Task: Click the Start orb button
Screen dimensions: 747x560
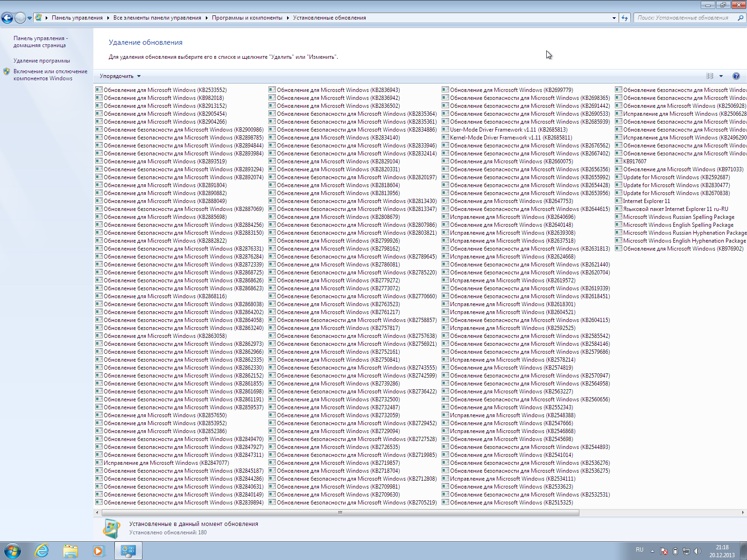Action: pyautogui.click(x=12, y=551)
